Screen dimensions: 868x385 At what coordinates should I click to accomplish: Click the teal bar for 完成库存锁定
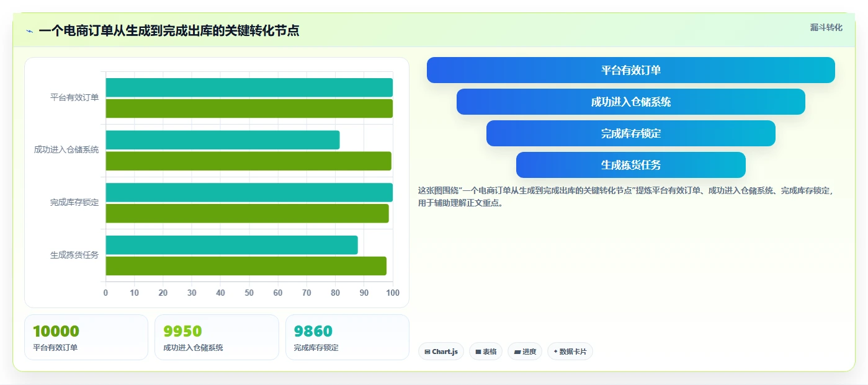249,192
